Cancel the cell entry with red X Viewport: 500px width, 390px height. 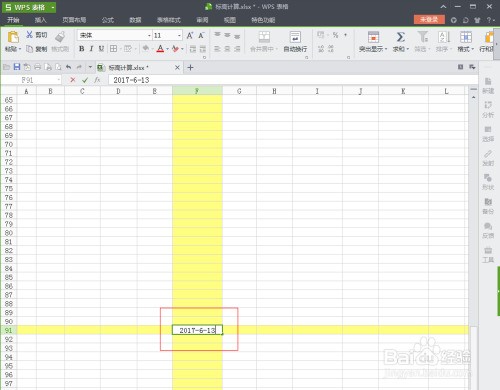coord(73,80)
